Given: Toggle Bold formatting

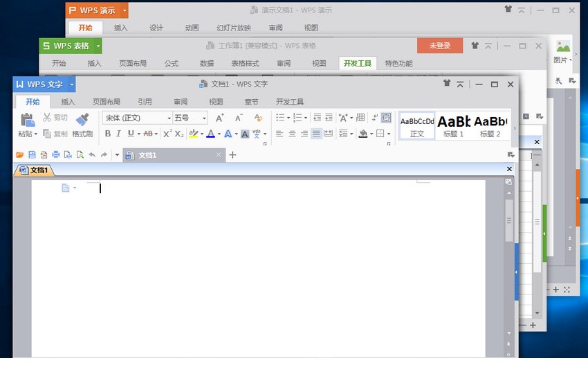Looking at the screenshot, I should 108,133.
